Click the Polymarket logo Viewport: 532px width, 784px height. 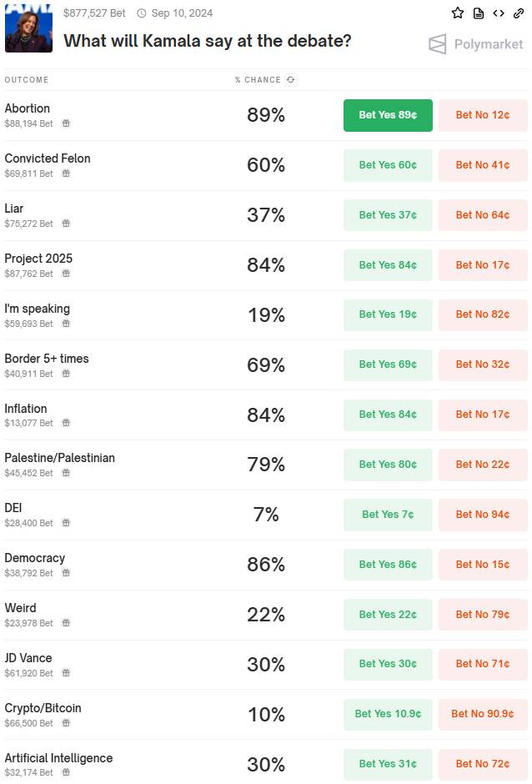475,44
